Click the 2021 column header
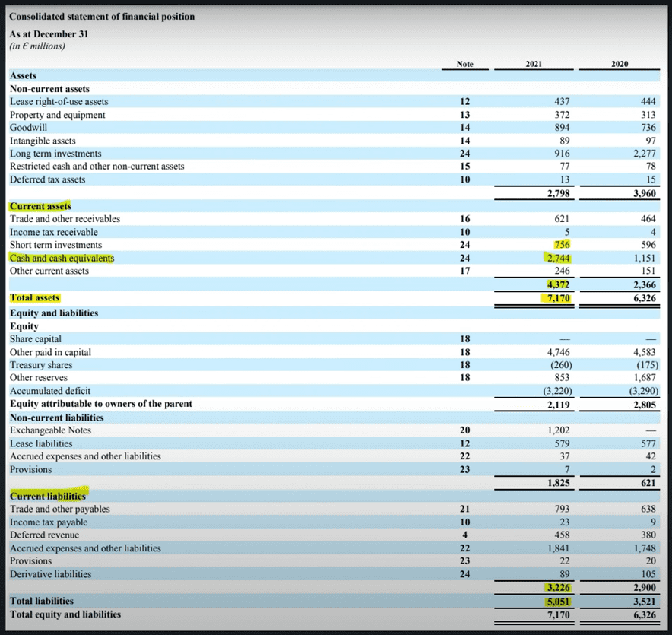This screenshot has height=635, width=672. (x=534, y=64)
